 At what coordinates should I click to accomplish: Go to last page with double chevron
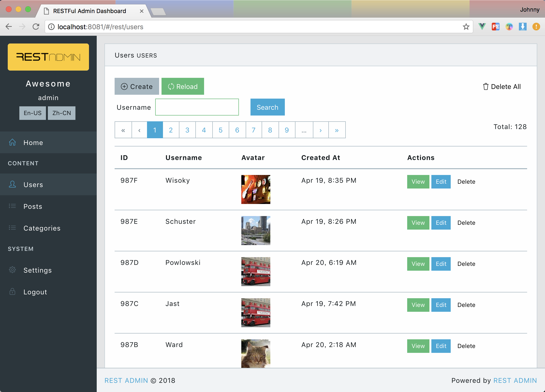(x=337, y=130)
